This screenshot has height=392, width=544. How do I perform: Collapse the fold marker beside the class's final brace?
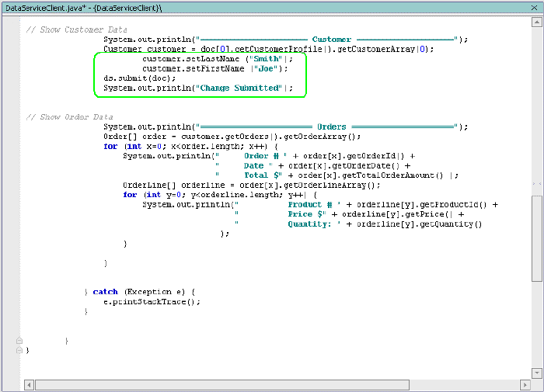(19, 350)
